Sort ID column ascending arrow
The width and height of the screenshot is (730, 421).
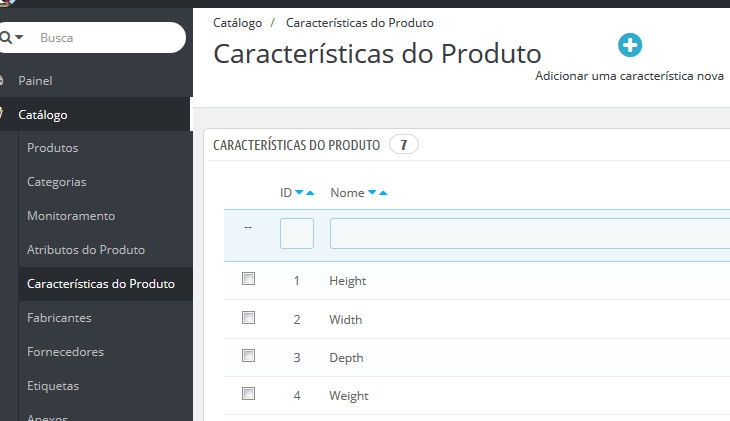tap(310, 192)
